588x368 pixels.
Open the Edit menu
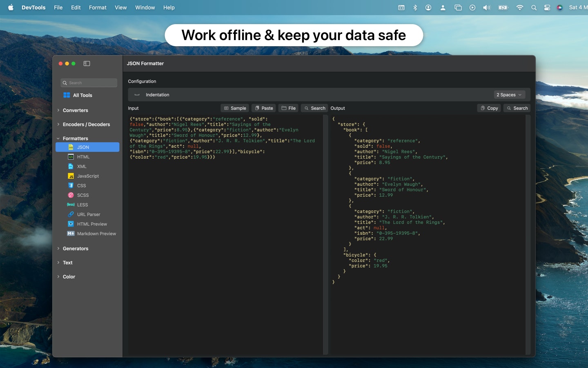click(76, 7)
